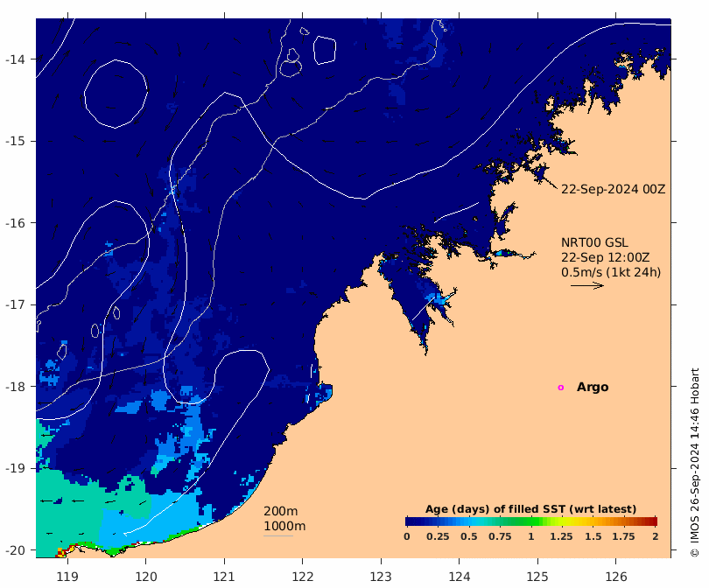Click the longitude axis label 122
The image size is (709, 588).
click(x=303, y=577)
